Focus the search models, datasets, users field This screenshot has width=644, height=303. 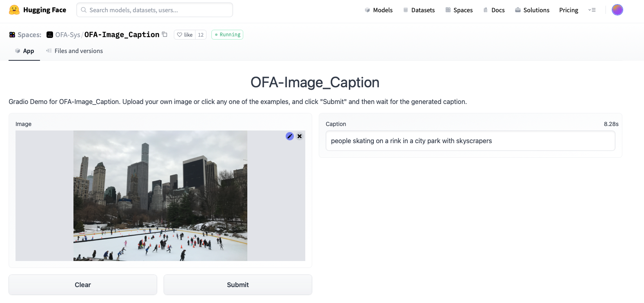(x=155, y=10)
